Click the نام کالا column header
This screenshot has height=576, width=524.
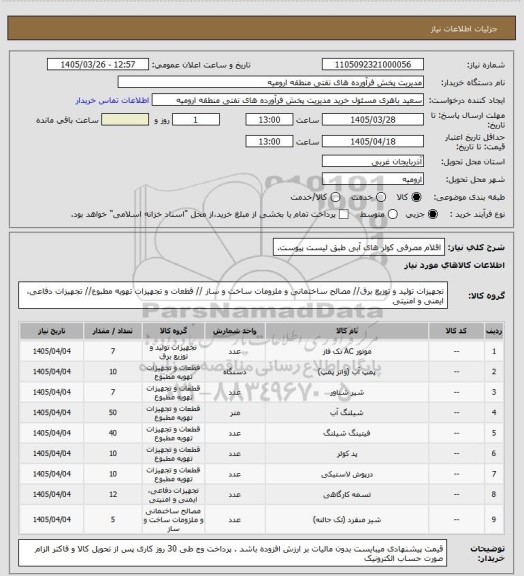click(x=347, y=331)
